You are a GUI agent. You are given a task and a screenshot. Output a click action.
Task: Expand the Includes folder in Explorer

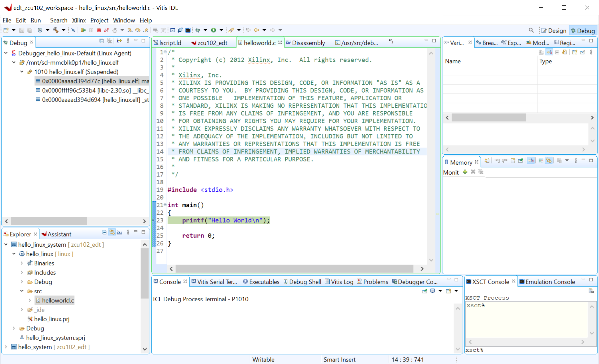[x=22, y=272]
